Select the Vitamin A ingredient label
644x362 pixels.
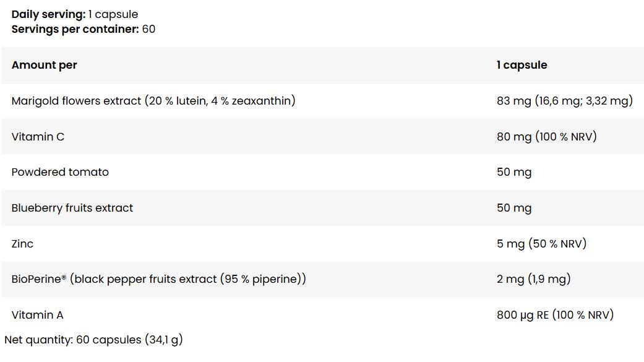[x=37, y=315]
